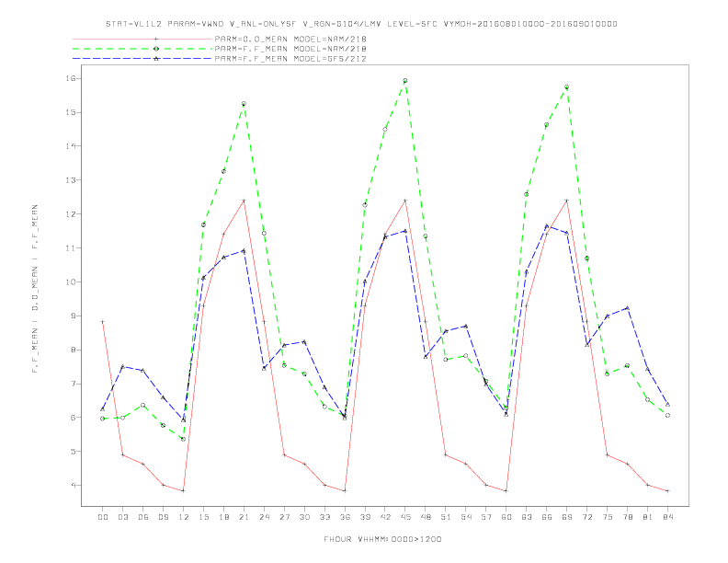The height and width of the screenshot is (563, 728).
Task: Click y-axis tick label 16
Action: (71, 78)
